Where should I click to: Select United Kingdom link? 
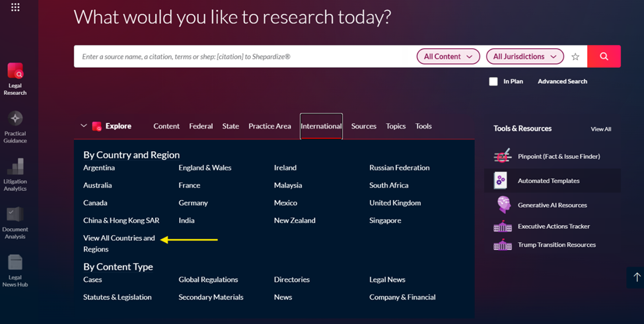pos(395,203)
